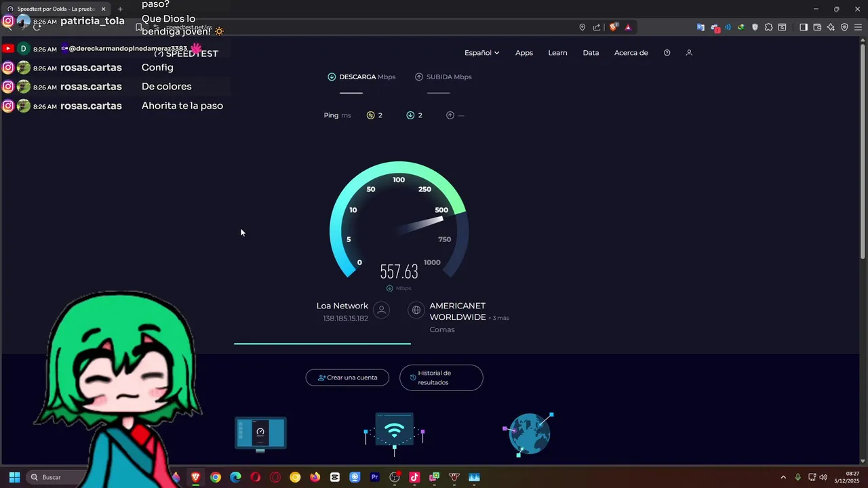The height and width of the screenshot is (488, 868).
Task: Click the volume speaker tray icon
Action: (823, 477)
